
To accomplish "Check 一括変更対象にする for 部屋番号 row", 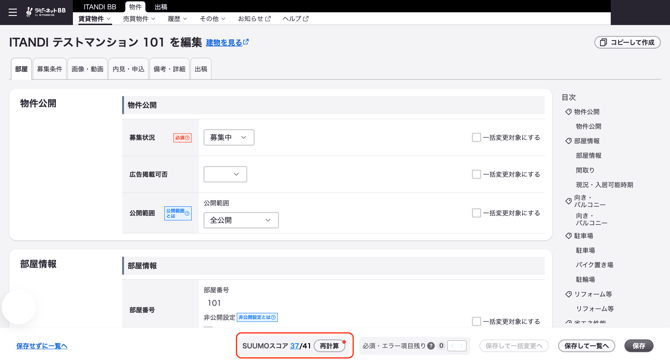I will click(x=476, y=321).
